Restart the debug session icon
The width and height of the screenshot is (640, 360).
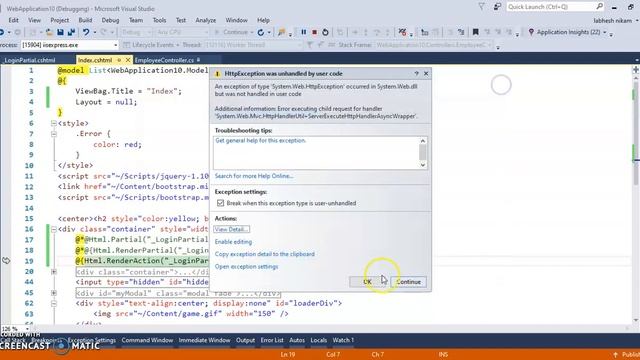click(x=325, y=32)
